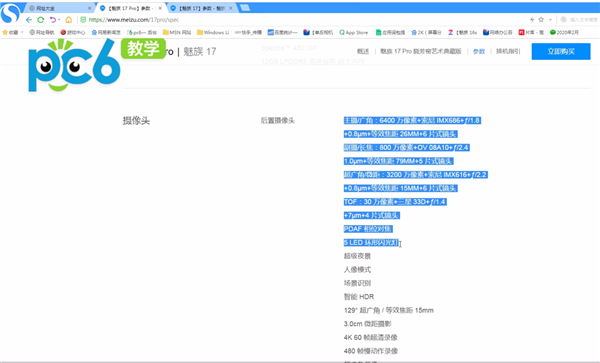Click the 超级夜景 spec text
This screenshot has width=600, height=363.
(x=357, y=256)
